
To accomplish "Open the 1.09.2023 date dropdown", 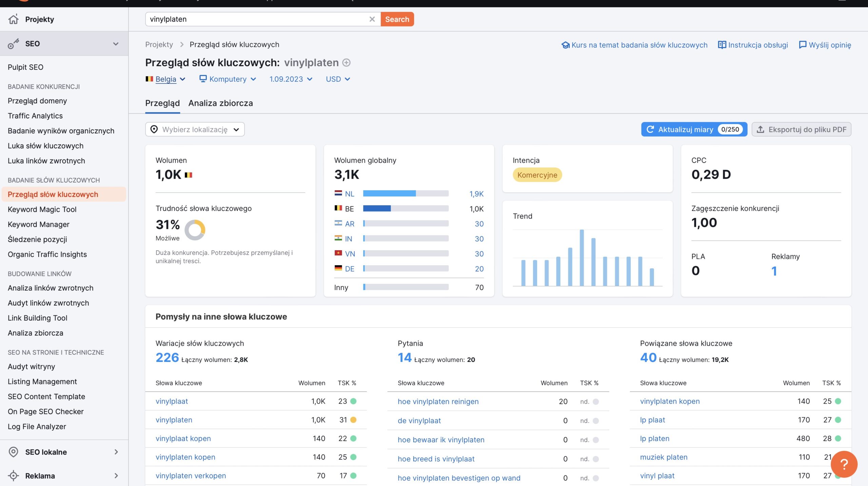I will click(291, 79).
